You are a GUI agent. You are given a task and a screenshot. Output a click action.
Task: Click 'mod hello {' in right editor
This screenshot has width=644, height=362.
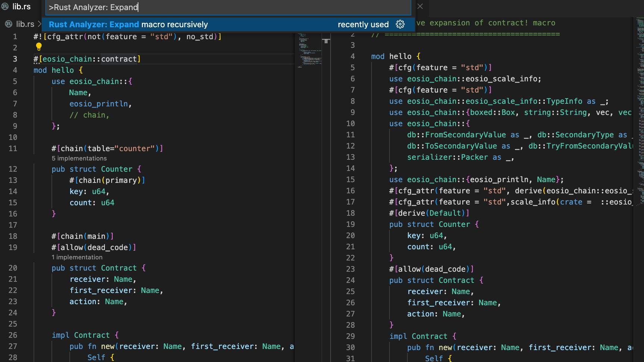pyautogui.click(x=396, y=56)
